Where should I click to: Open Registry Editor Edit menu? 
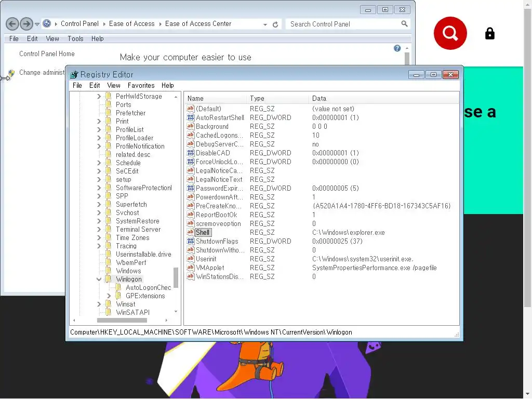pyautogui.click(x=95, y=85)
